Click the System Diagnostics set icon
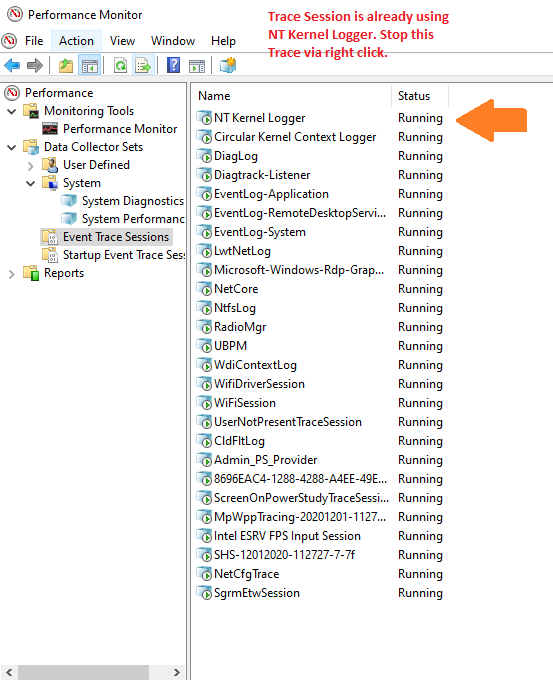This screenshot has height=680, width=553. click(69, 201)
